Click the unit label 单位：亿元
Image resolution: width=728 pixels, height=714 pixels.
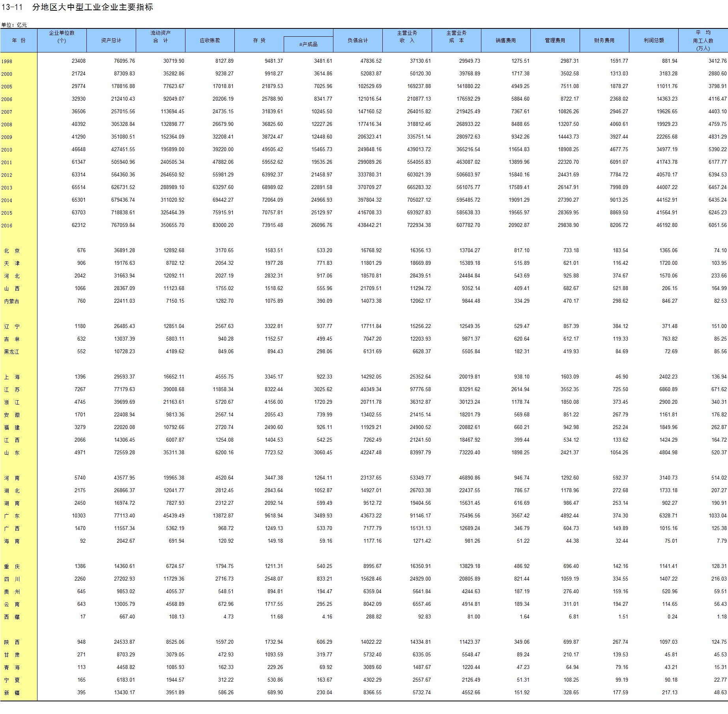[x=14, y=25]
